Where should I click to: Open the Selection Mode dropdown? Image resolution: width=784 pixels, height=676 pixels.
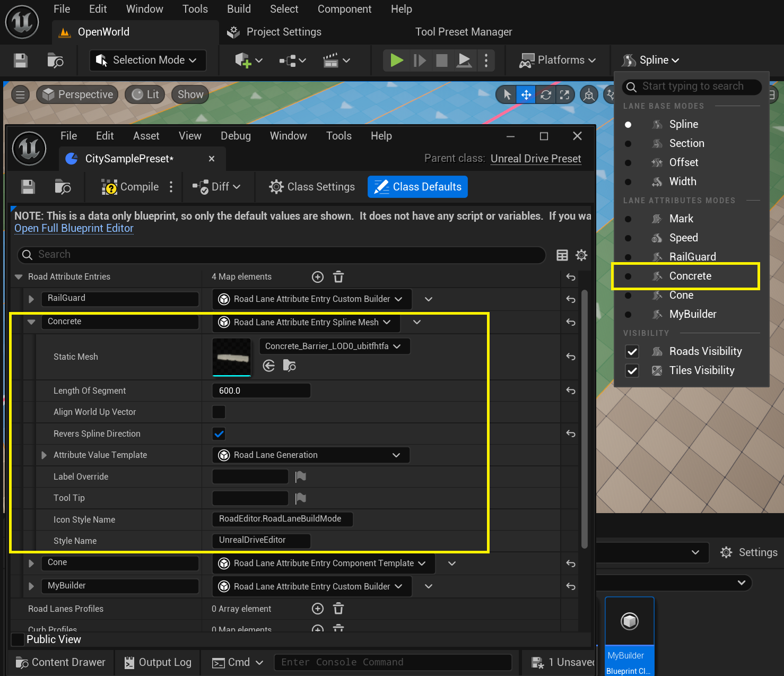tap(148, 60)
